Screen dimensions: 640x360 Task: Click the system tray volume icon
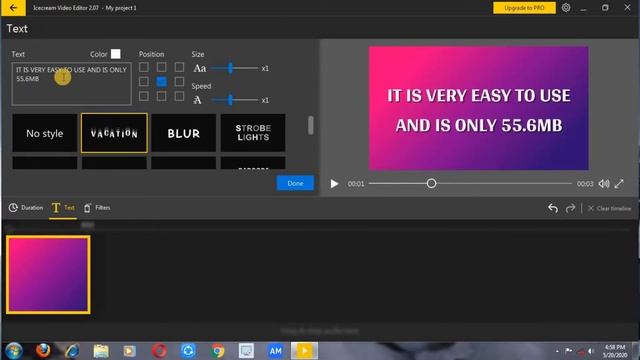point(591,351)
